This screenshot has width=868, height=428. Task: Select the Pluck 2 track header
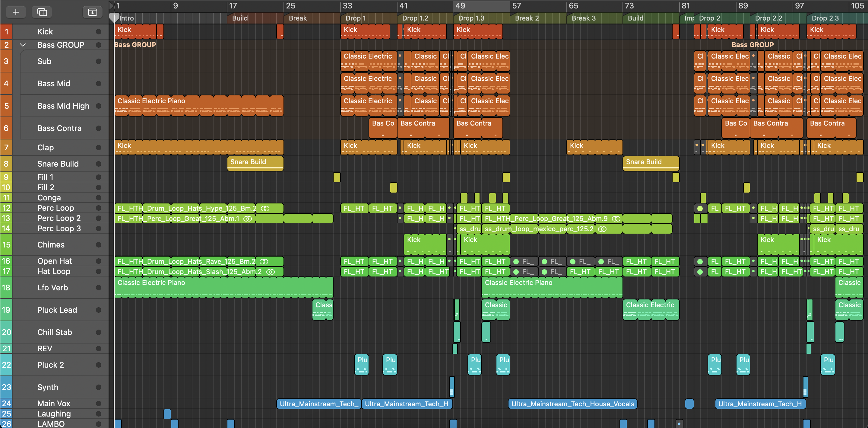(x=61, y=365)
